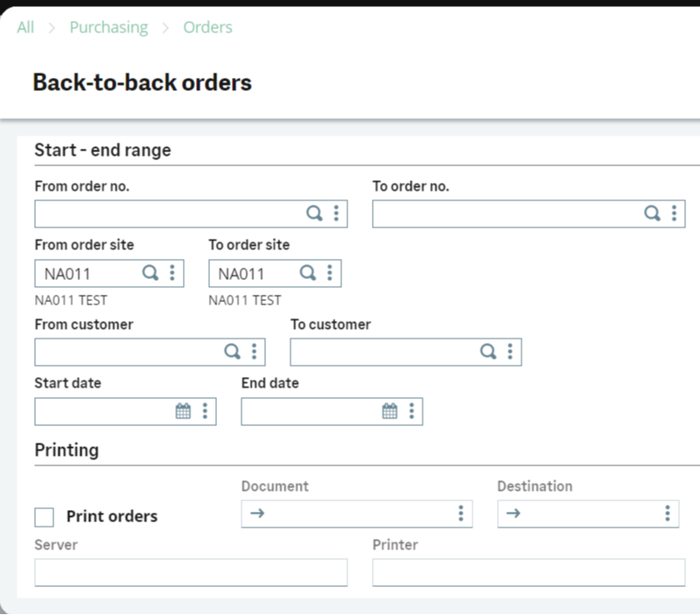The image size is (700, 615).
Task: Open the three-dot menu on Destination field
Action: coord(669,513)
